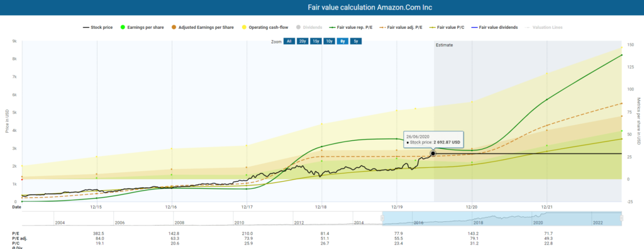Toggle Fair value P/C line
Screen dimensions: 644x249
pyautogui.click(x=447, y=28)
